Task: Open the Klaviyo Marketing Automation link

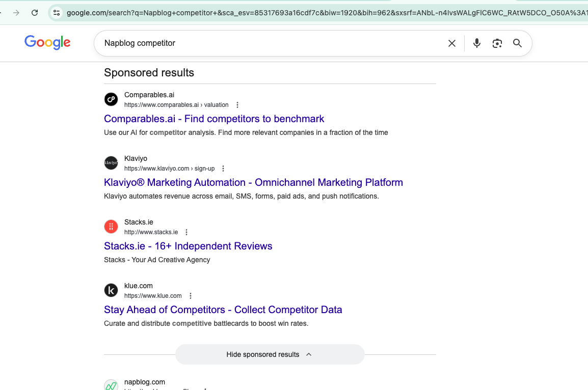Action: [x=253, y=182]
